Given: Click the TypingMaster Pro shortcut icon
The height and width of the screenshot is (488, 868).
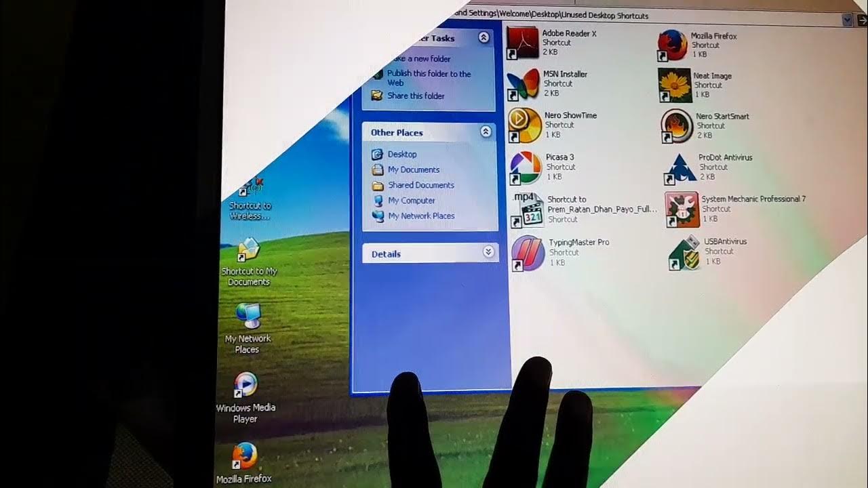Looking at the screenshot, I should point(528,253).
